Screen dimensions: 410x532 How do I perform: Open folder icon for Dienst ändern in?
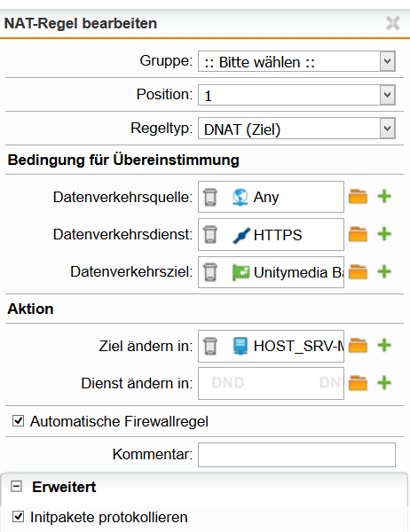pos(358,383)
